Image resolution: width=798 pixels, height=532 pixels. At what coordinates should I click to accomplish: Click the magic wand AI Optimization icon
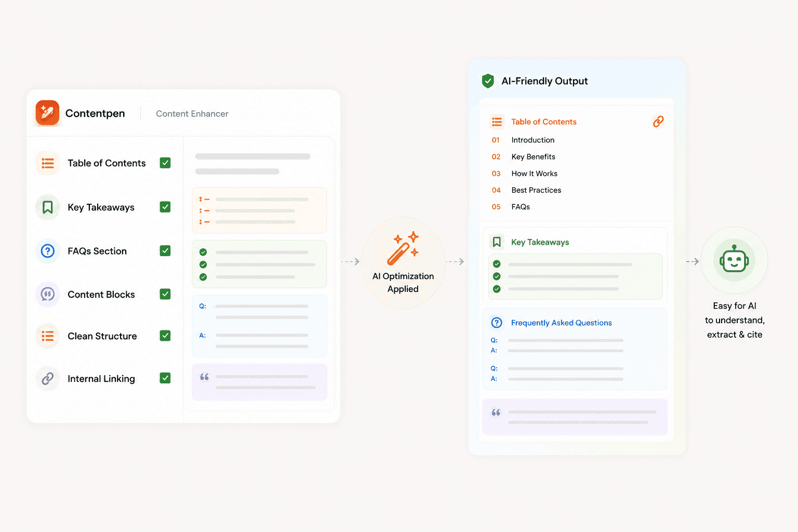[x=403, y=248]
